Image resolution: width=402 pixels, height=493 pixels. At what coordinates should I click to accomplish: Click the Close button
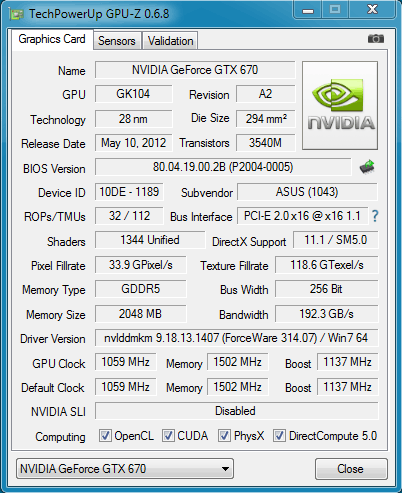click(351, 469)
